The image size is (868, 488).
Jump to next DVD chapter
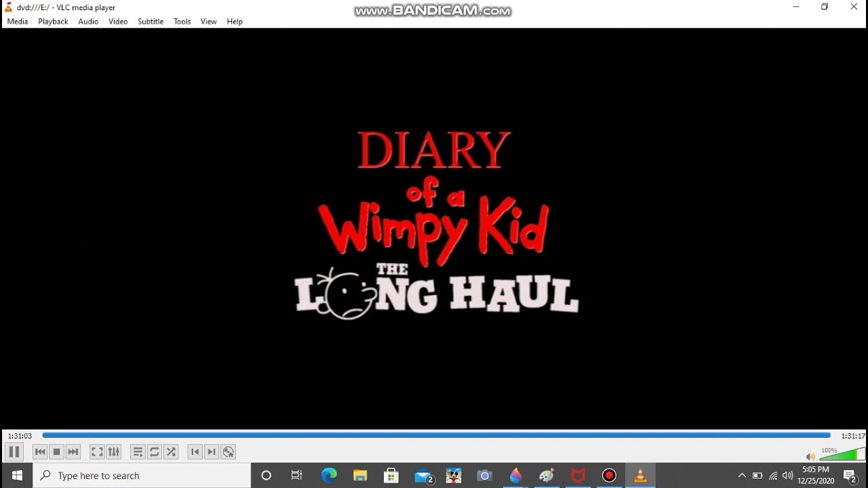[x=212, y=452]
